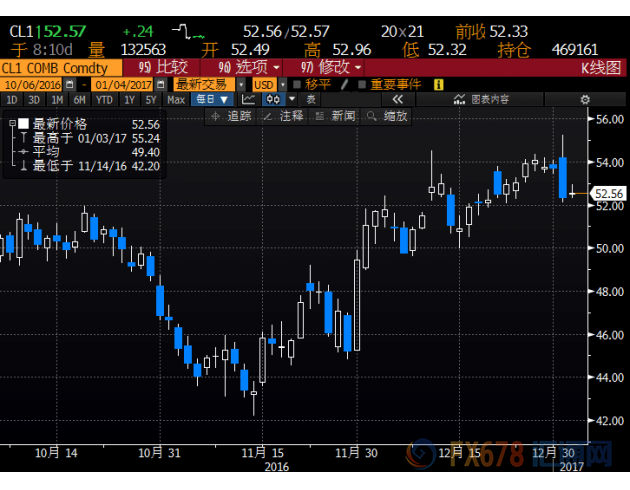The width and height of the screenshot is (630, 490).
Task: Expand the 最新交易 dropdown arrow
Action: pyautogui.click(x=241, y=85)
